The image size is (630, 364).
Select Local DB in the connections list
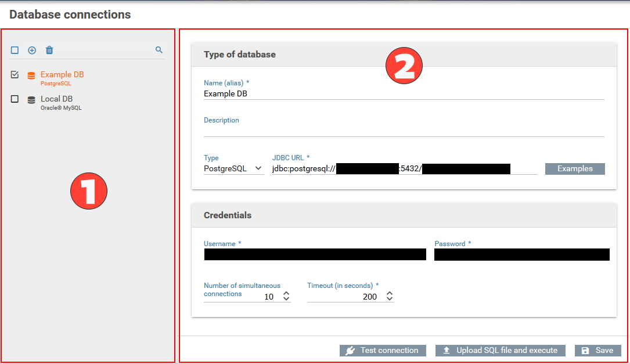[x=56, y=99]
